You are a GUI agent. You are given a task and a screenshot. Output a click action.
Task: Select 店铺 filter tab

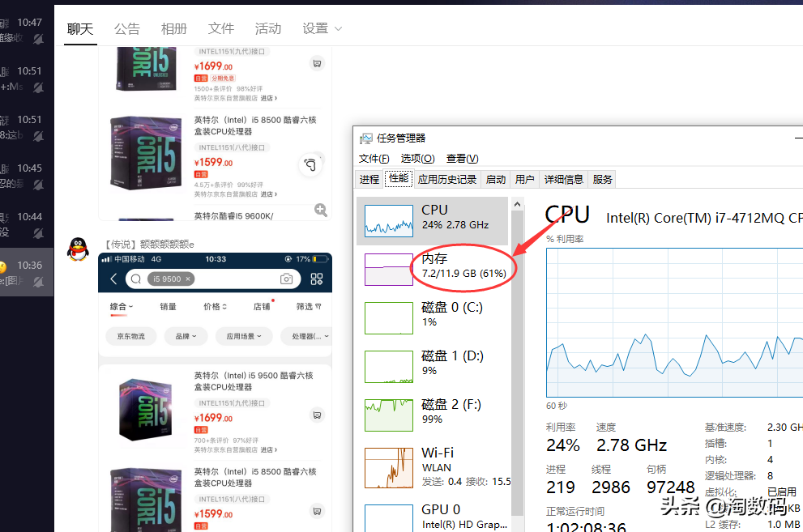pos(262,306)
